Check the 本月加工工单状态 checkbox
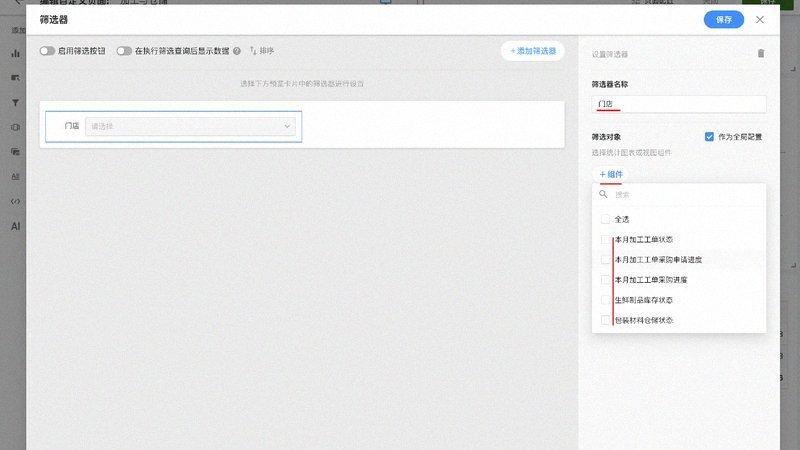This screenshot has width=800, height=450. pyautogui.click(x=605, y=240)
